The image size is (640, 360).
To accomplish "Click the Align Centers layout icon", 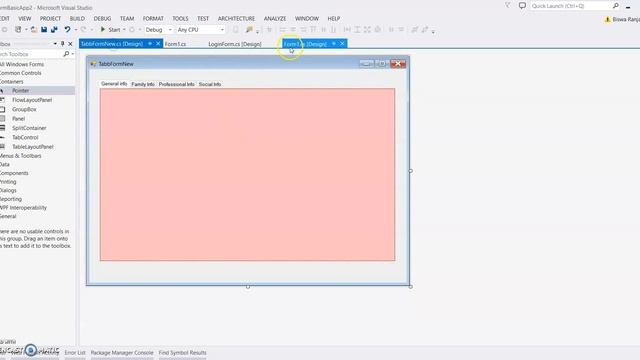I will [293, 29].
